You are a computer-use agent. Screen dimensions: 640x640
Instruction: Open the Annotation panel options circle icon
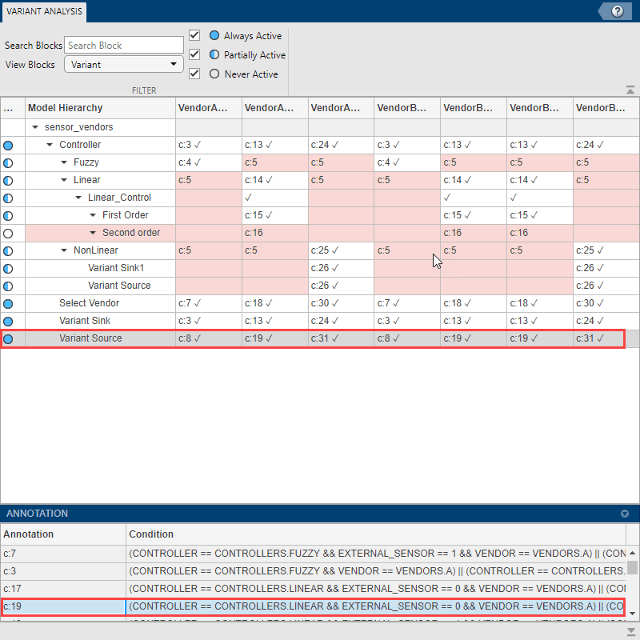(624, 513)
